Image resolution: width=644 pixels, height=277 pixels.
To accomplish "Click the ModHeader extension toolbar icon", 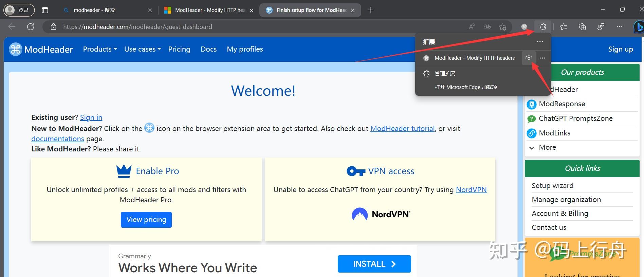I will pyautogui.click(x=524, y=27).
